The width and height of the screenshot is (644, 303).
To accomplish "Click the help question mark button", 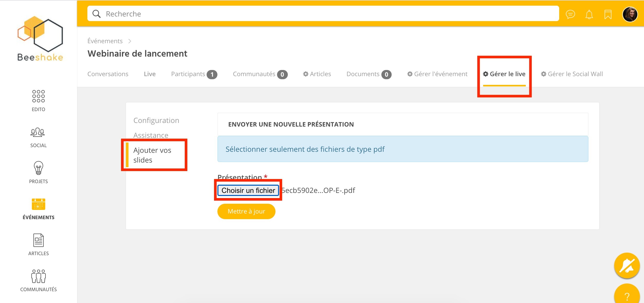I will click(627, 296).
